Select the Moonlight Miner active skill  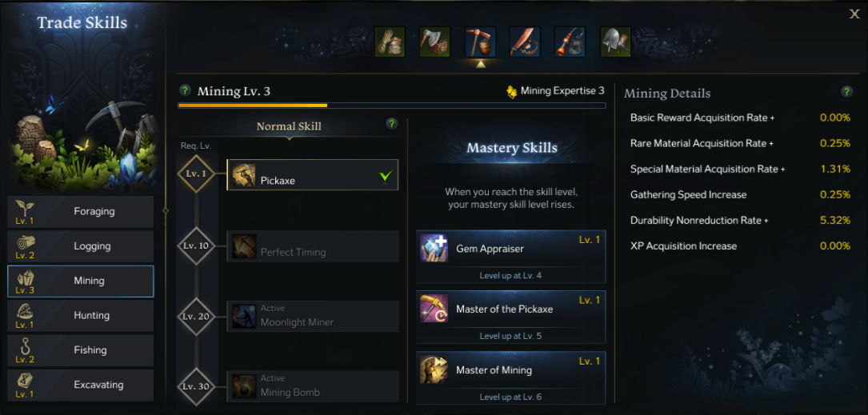click(x=313, y=316)
